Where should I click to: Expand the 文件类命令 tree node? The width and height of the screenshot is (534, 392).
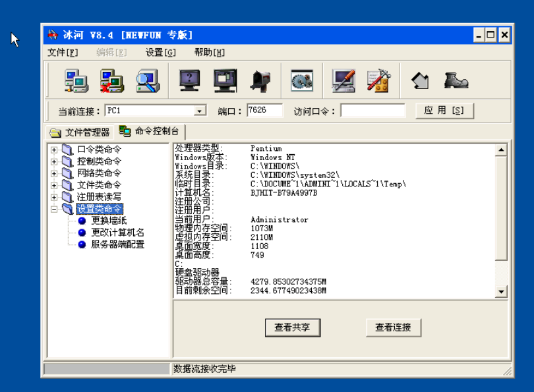coord(54,185)
